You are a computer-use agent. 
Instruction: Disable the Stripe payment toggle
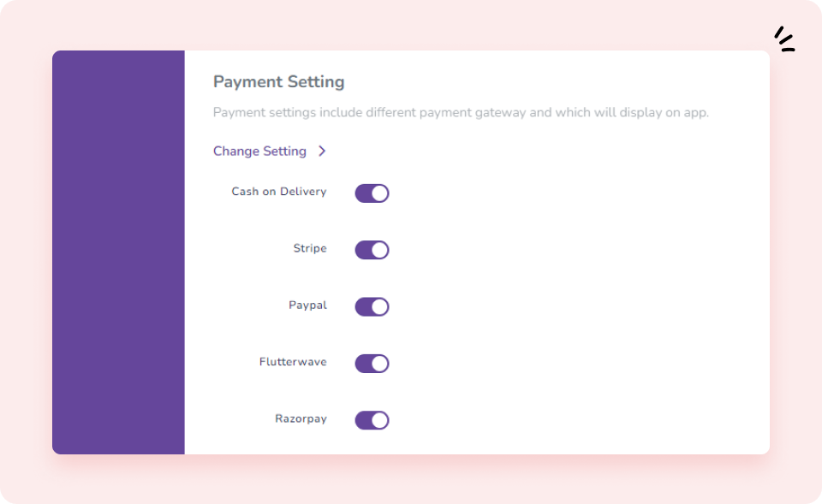(372, 250)
